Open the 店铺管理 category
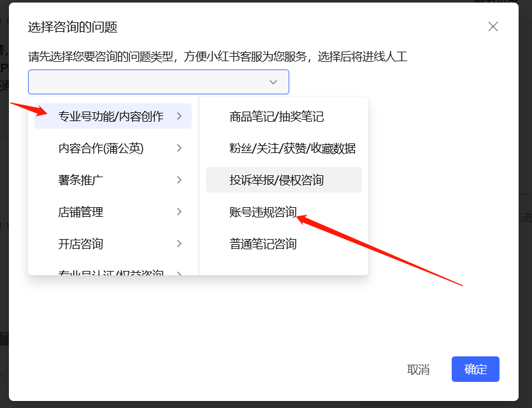 tap(83, 211)
